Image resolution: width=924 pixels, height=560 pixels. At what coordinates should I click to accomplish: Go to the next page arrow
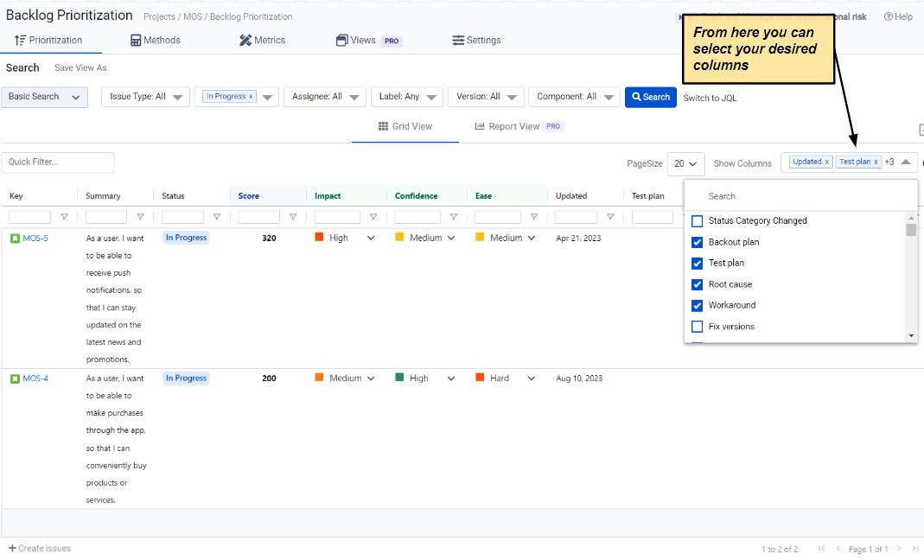[899, 549]
